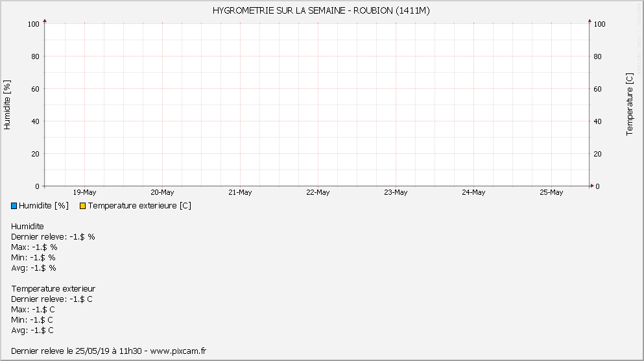This screenshot has width=644, height=361.
Task: Click the blue Humidite legend swatch
Action: [x=14, y=206]
